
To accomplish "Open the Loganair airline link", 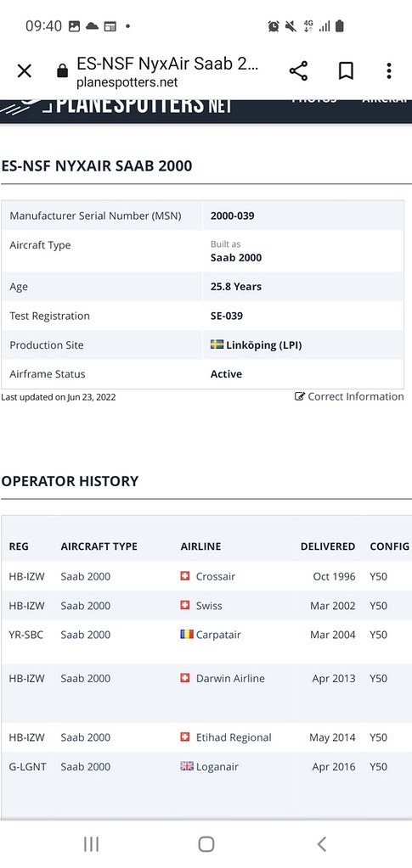I will [217, 767].
